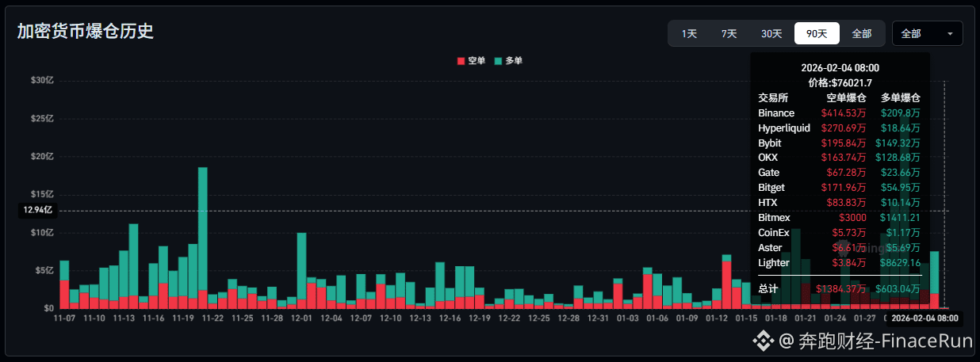Viewport: 980px width, 362px height.
Task: Click the 01-03 date axis label
Action: click(627, 318)
